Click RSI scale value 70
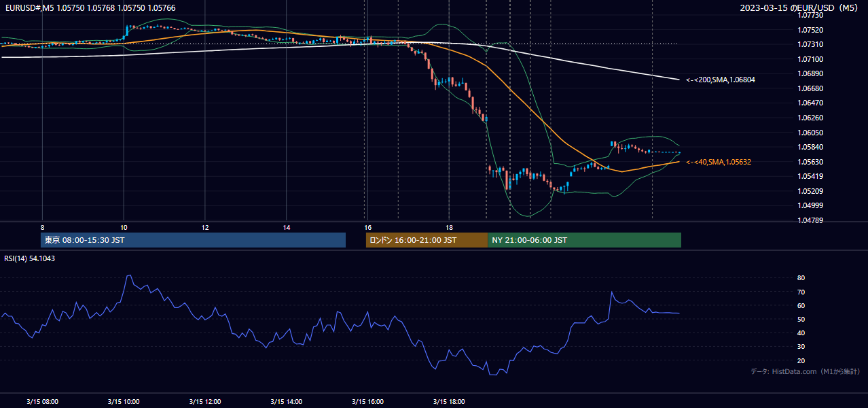The width and height of the screenshot is (868, 408). (x=801, y=292)
